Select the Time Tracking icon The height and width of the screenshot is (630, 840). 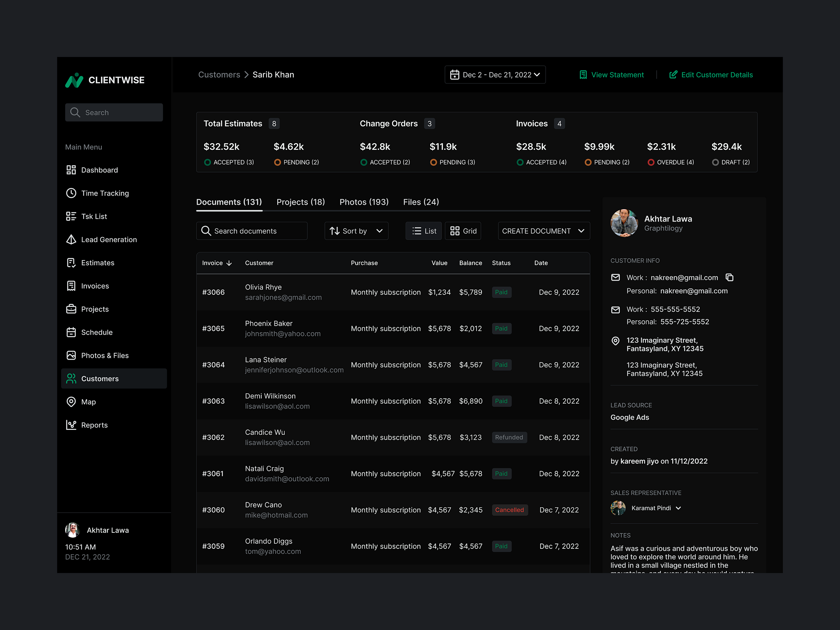coord(71,193)
